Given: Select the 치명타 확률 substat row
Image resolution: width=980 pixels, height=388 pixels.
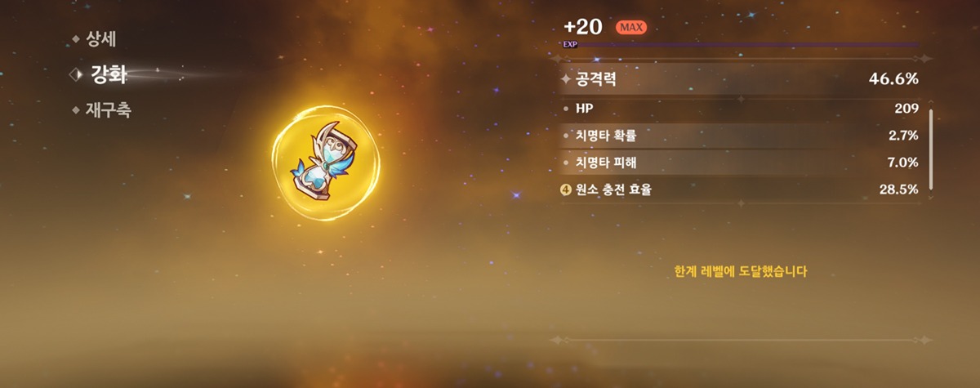Looking at the screenshot, I should click(x=739, y=135).
